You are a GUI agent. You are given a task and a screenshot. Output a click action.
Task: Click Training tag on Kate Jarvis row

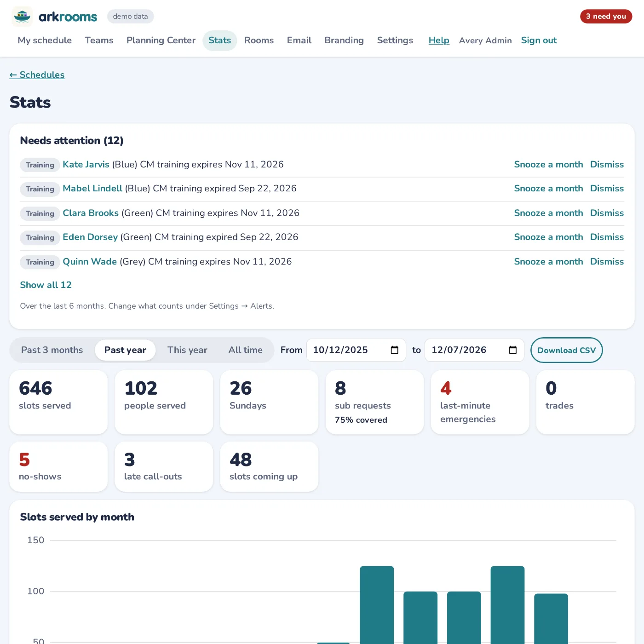tap(40, 165)
